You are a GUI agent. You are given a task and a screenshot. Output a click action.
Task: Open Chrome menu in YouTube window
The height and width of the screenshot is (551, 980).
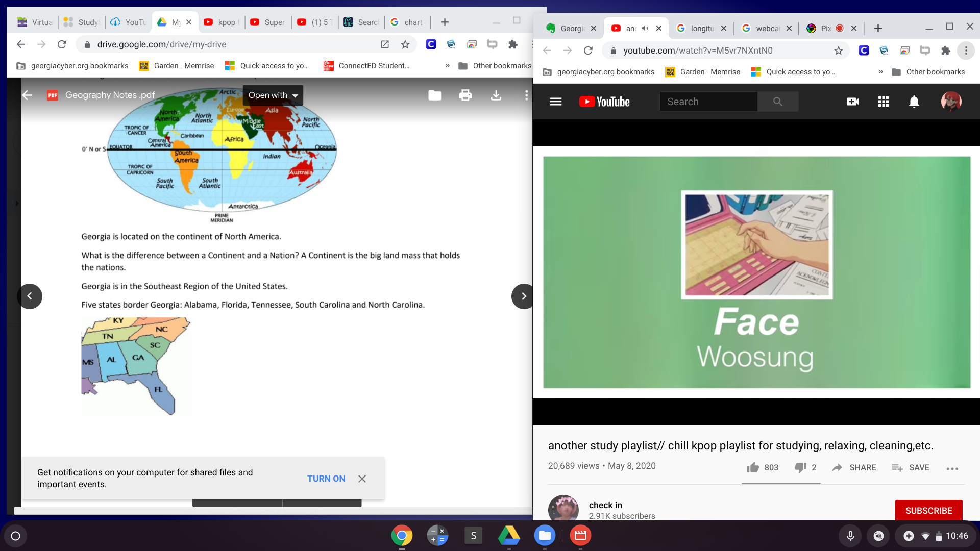[x=966, y=51]
